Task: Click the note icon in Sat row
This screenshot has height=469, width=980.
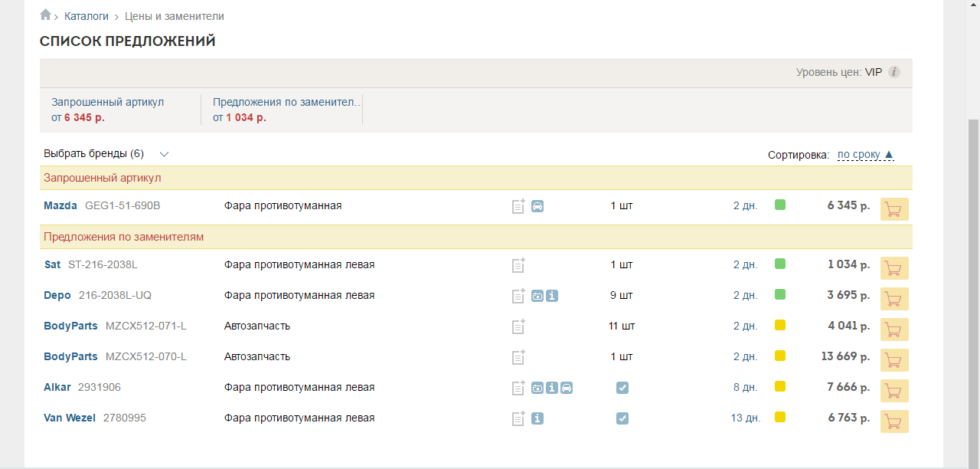Action: 518,265
